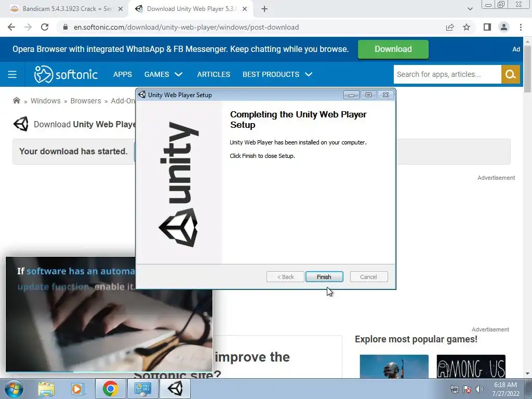
Task: Click the Softonic logo
Action: coord(66,74)
